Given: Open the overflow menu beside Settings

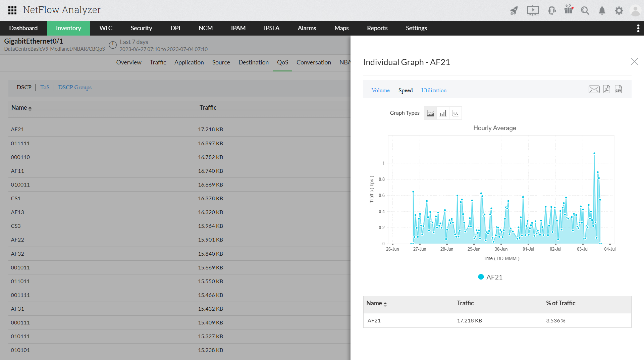Looking at the screenshot, I should click(638, 28).
